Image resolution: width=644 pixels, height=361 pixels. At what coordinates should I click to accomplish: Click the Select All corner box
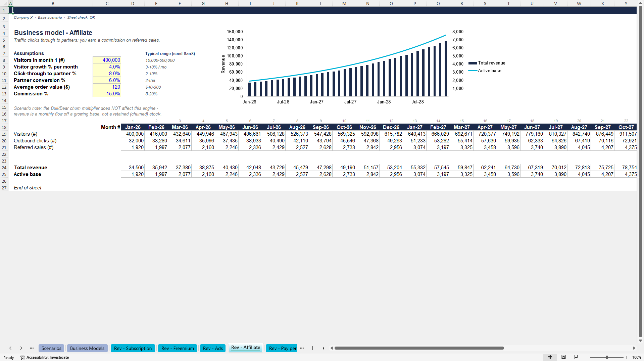coord(4,3)
